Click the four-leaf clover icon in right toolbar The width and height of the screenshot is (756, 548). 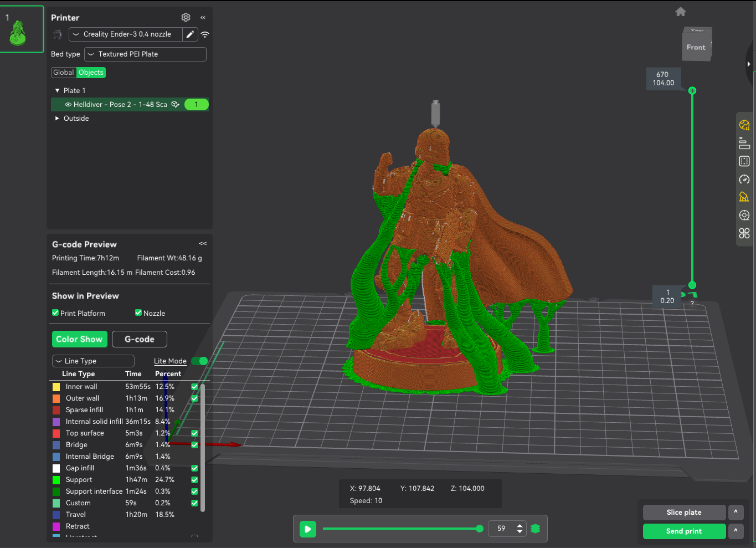[x=744, y=233]
